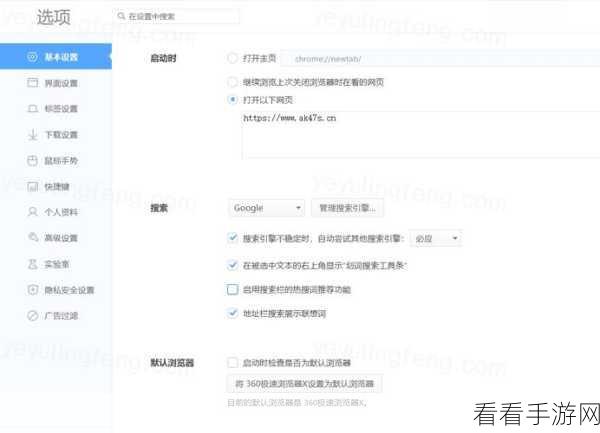The height and width of the screenshot is (433, 600).
Task: Click 将360极速浏览器X设置为默认浏览器 button
Action: [304, 383]
